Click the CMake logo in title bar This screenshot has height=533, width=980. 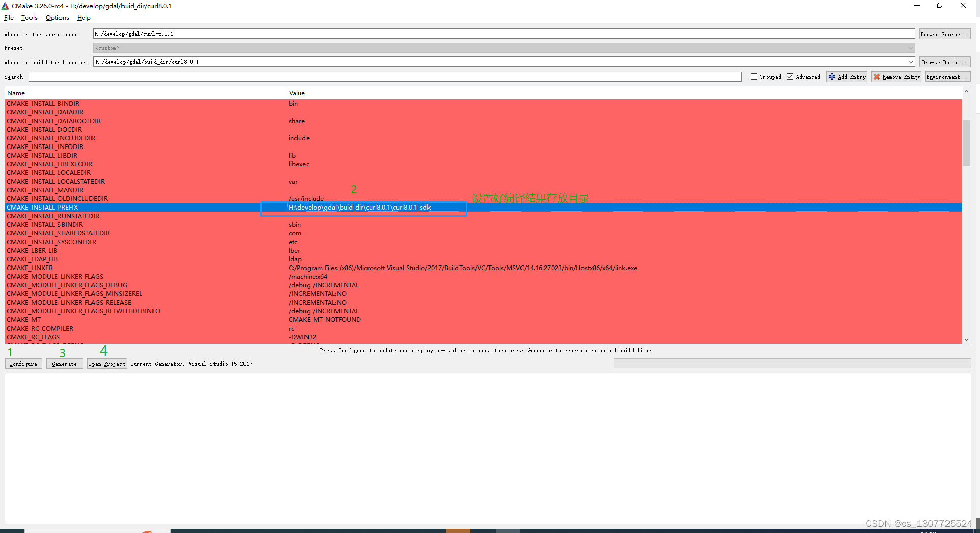click(5, 6)
